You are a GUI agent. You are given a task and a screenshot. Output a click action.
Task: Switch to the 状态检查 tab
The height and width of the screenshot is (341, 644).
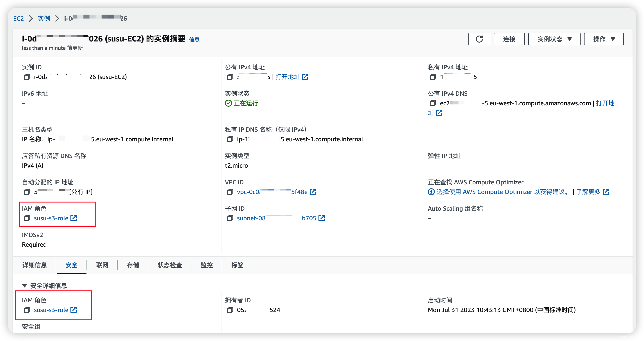[x=170, y=265]
